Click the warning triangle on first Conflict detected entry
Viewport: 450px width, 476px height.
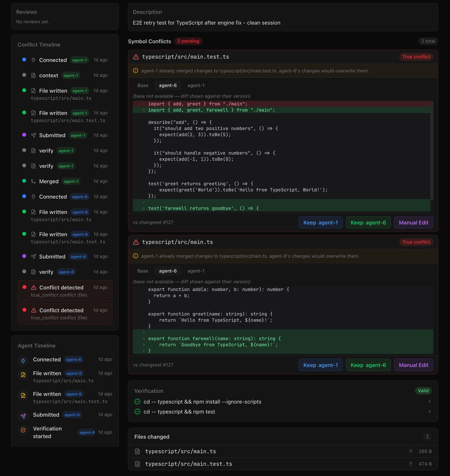[34, 287]
